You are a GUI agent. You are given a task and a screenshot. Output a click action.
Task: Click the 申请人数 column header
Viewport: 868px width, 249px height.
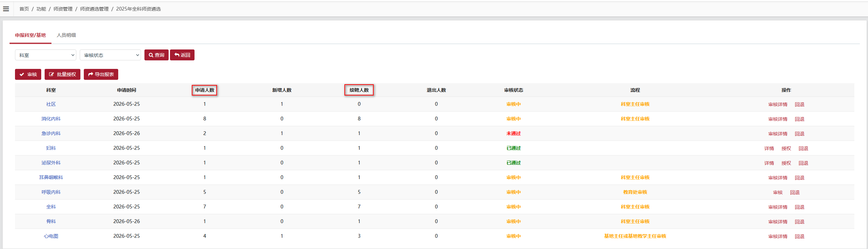[x=205, y=90]
